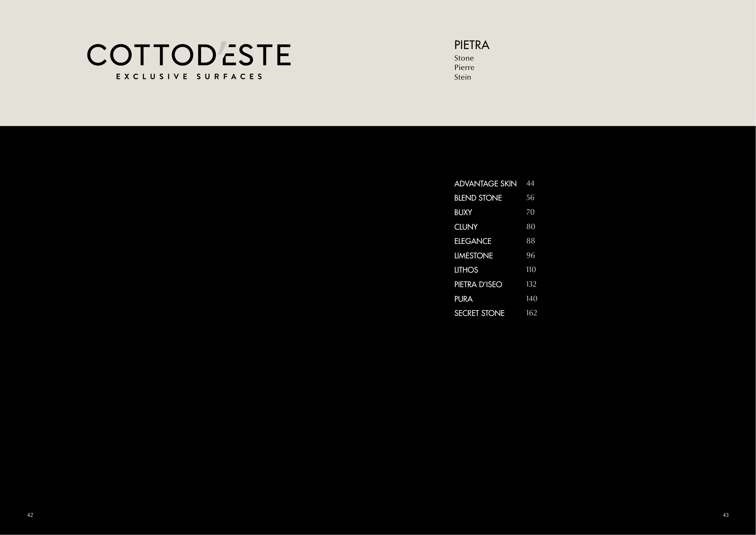756x535 pixels.
Task: Click the word Stein under PIETRA
Action: [462, 77]
